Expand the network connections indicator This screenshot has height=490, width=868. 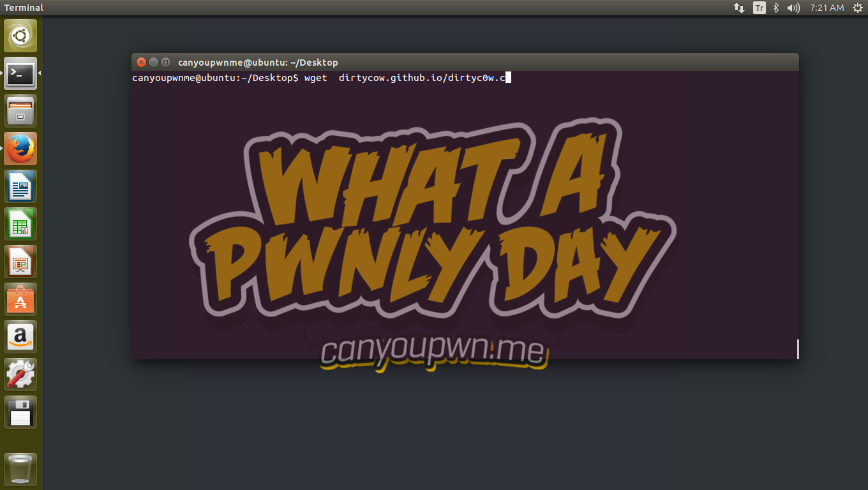point(739,8)
